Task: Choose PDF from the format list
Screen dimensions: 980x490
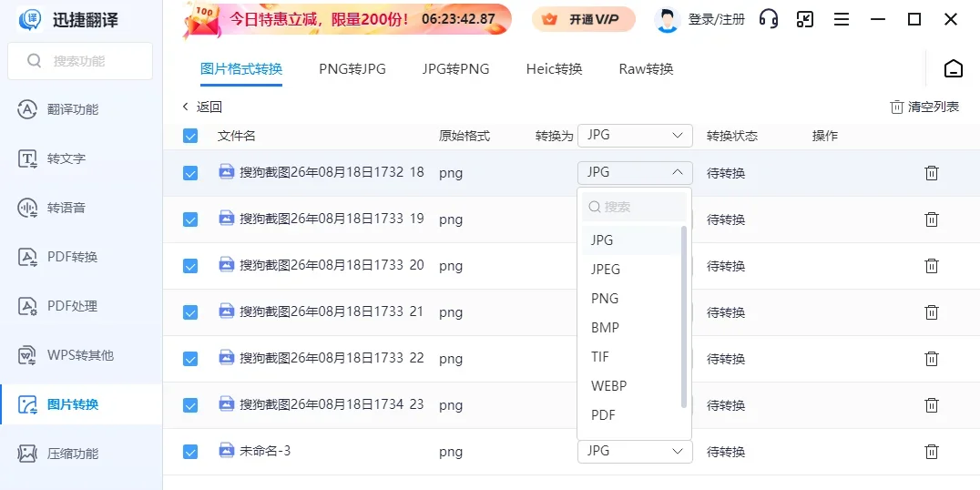Action: (631, 415)
